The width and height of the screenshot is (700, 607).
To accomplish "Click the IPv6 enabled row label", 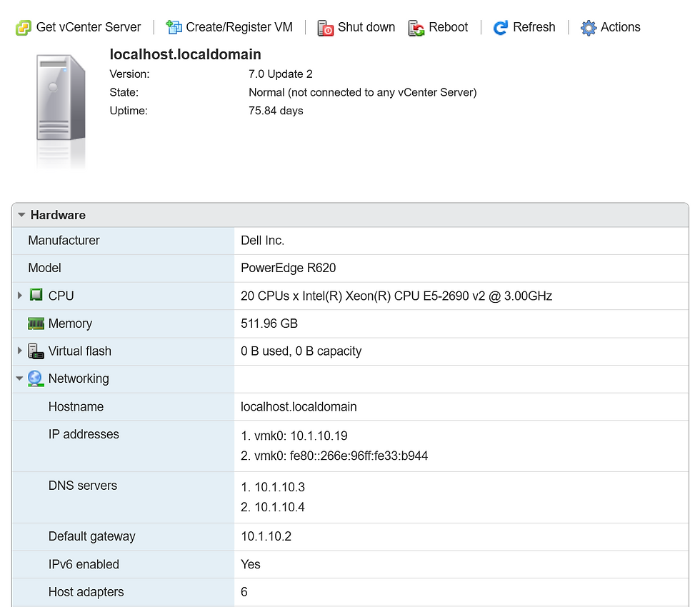I will (84, 564).
